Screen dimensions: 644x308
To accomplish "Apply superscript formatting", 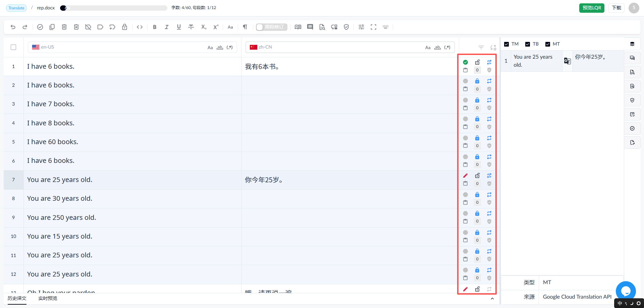I will 216,27.
